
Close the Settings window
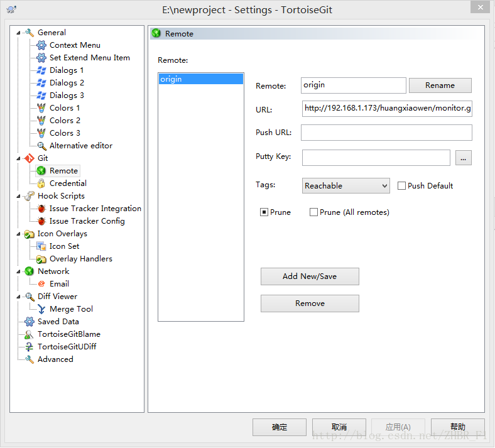(x=480, y=7)
